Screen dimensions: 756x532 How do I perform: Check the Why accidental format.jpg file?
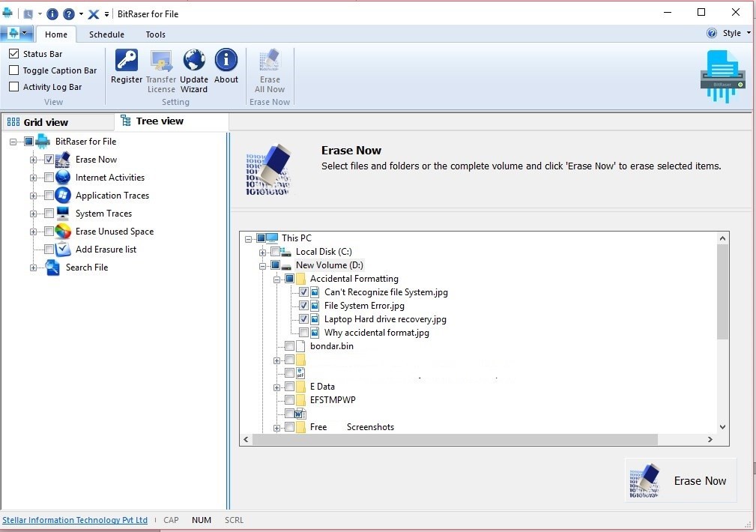coord(303,333)
